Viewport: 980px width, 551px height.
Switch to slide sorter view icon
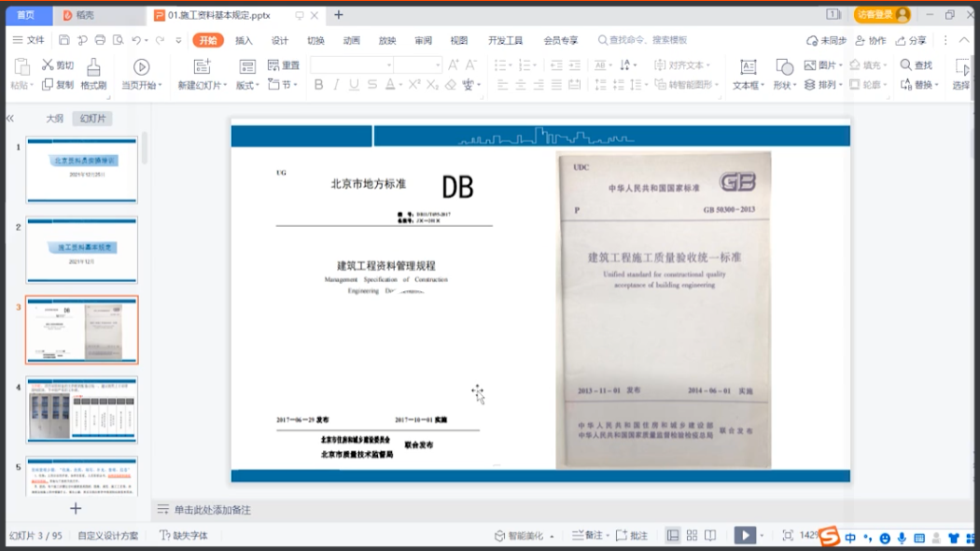(x=692, y=535)
